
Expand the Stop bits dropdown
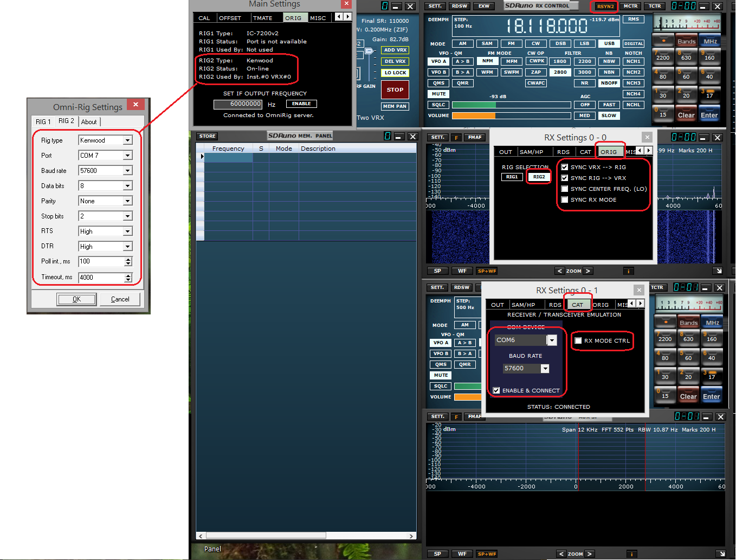coord(128,216)
